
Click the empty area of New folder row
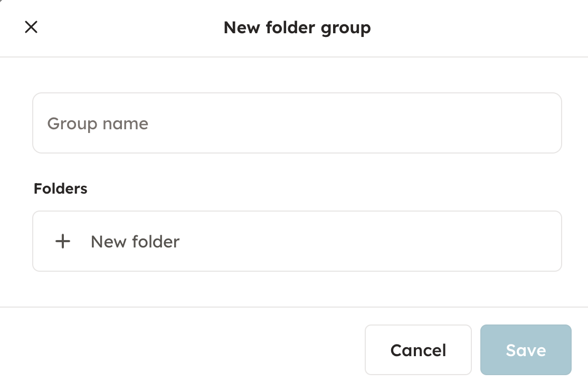click(369, 242)
